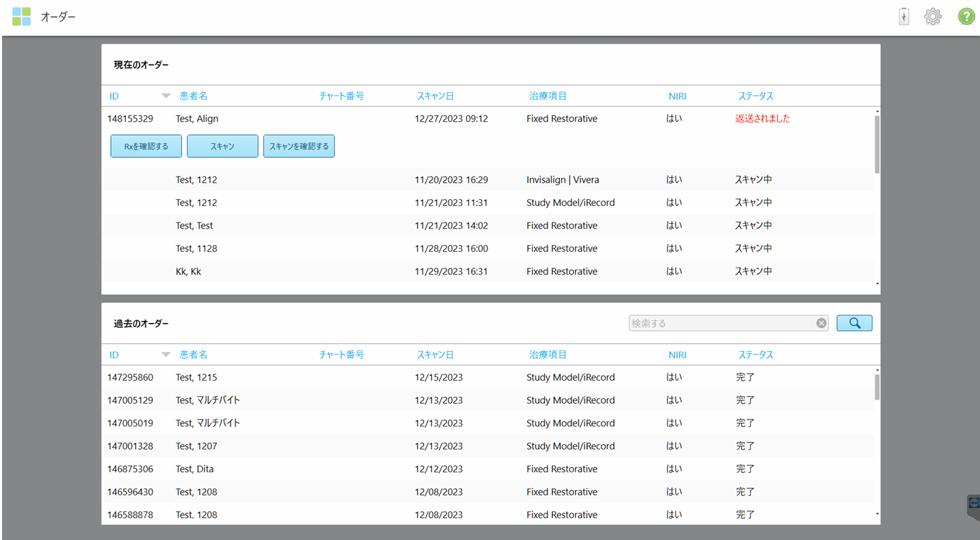The height and width of the screenshot is (540, 980).
Task: Select past order 146588878
Action: coord(488,514)
